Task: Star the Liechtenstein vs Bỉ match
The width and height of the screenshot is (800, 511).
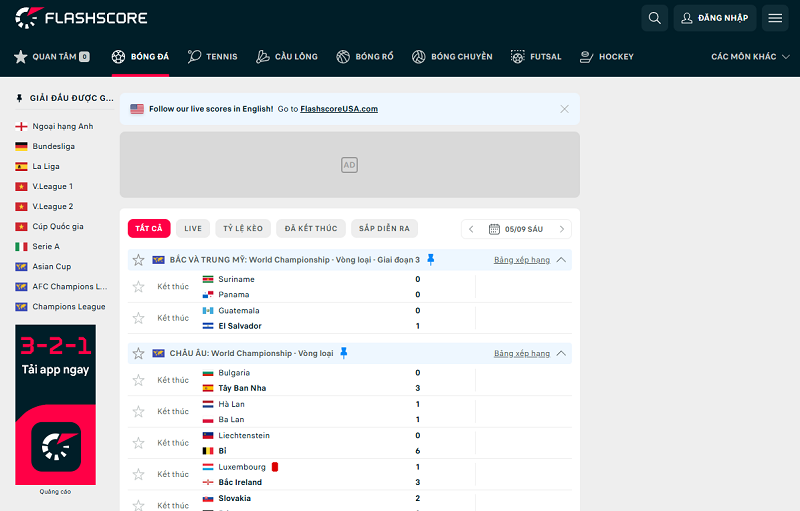Action: click(138, 443)
